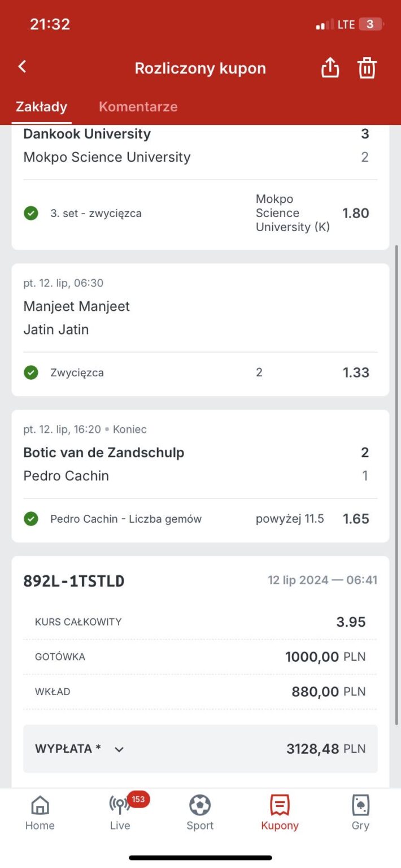Open Kupony coupons icon
Viewport: 401px width, 868px height.
[280, 812]
